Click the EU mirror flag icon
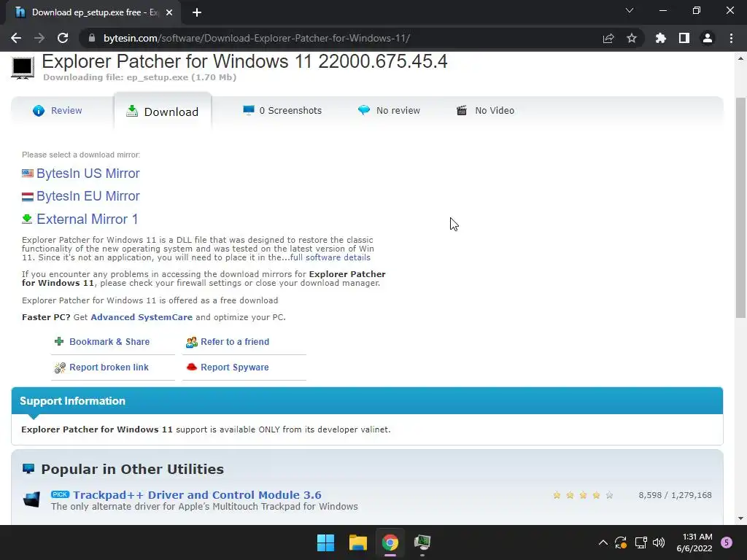 coord(28,196)
